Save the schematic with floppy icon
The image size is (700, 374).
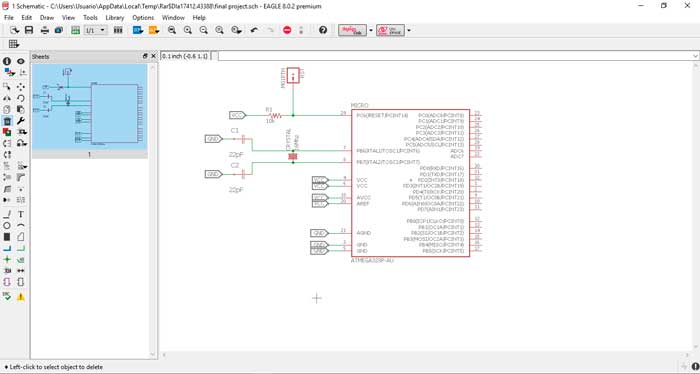coord(29,30)
